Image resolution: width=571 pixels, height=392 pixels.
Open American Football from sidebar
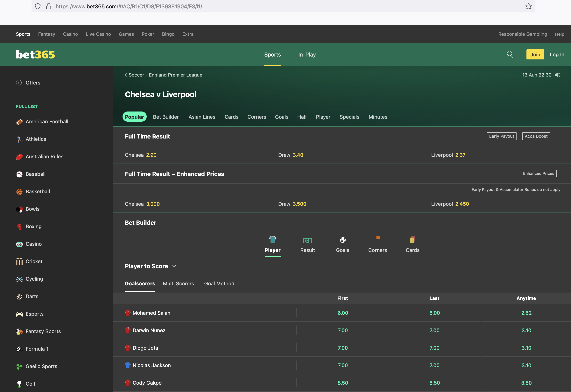(x=47, y=122)
